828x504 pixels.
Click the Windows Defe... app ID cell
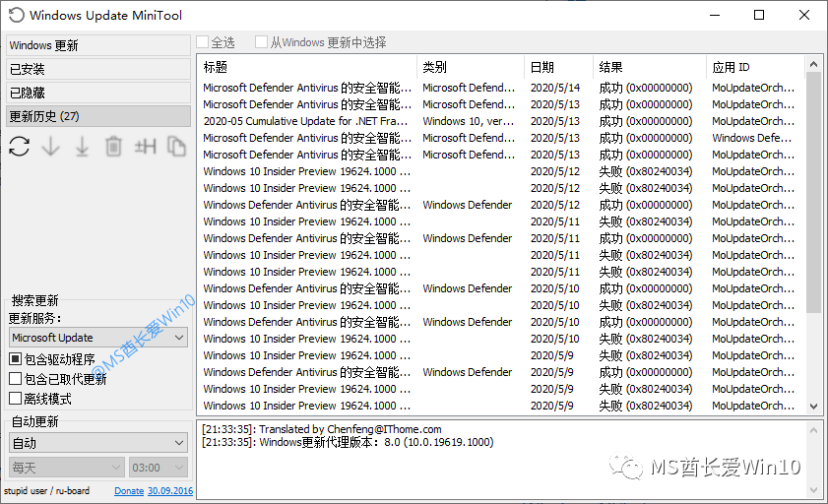click(751, 138)
